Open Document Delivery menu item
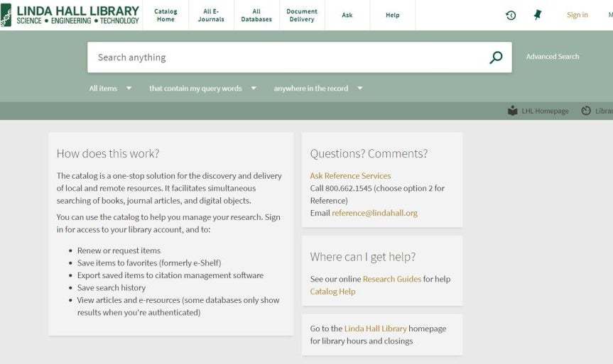Screen dimensions: 613x364 [302, 15]
